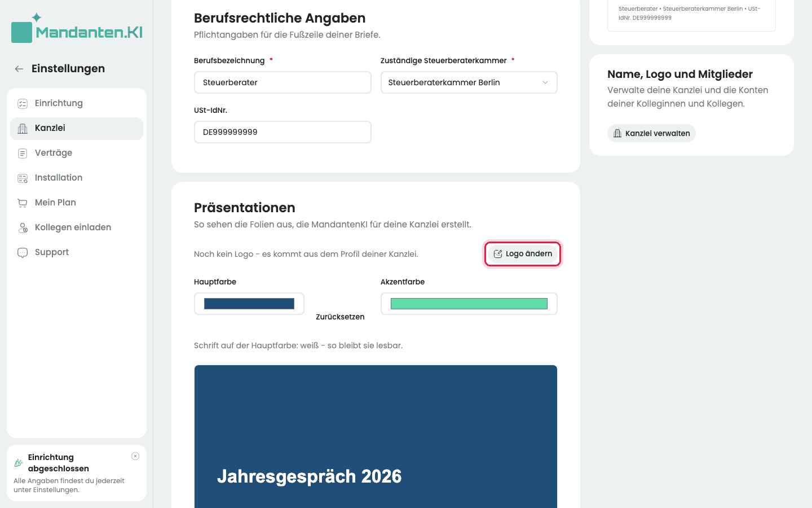Screen dimensions: 812x508
Task: Click the Kanzlei building icon in sidebar
Action: (23, 128)
